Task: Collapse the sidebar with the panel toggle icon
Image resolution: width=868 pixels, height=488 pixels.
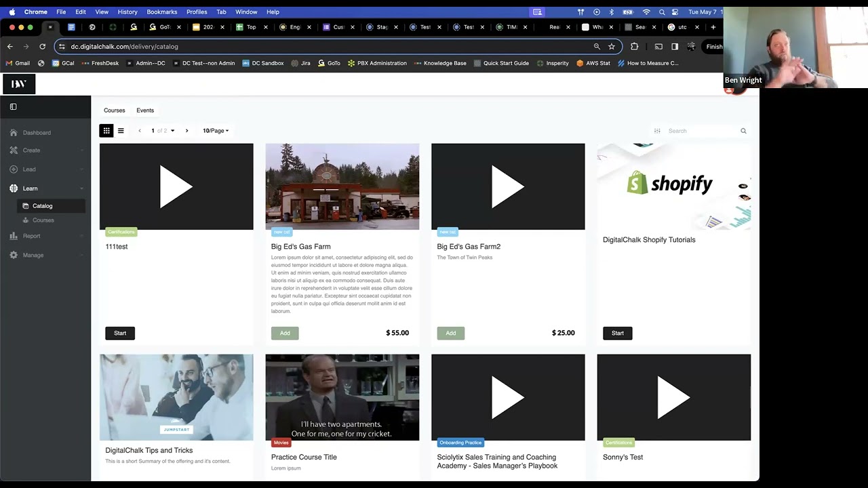Action: [13, 106]
